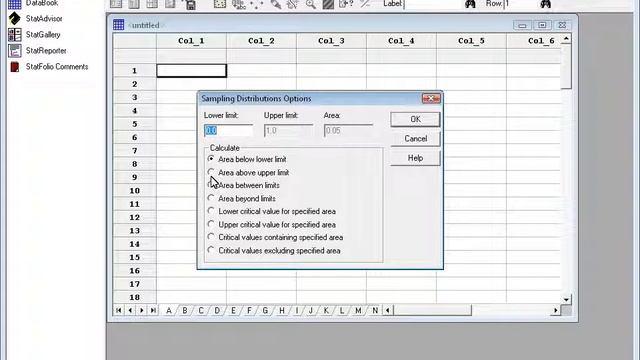Click the Row number field in toolbar
The image size is (640, 360).
520,4
